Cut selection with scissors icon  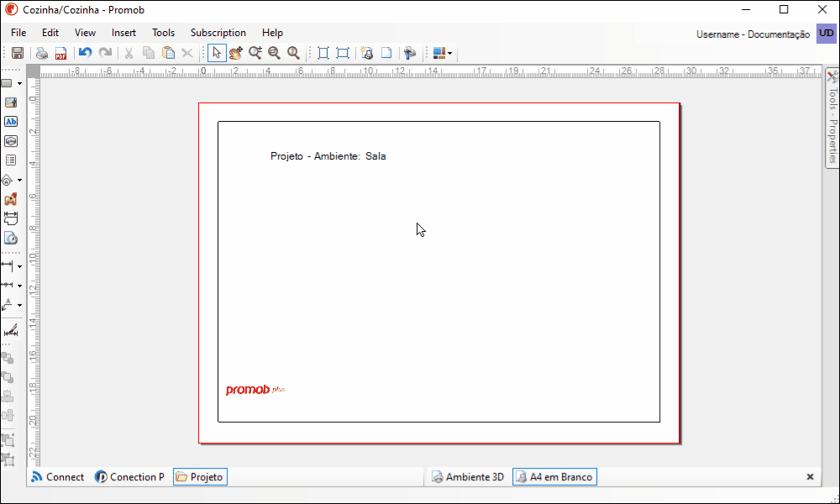(129, 53)
